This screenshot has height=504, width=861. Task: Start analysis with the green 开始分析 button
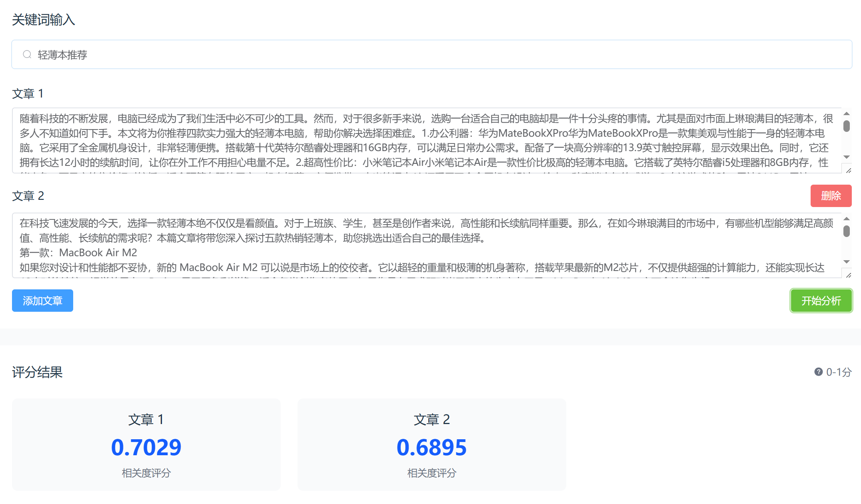pos(821,301)
